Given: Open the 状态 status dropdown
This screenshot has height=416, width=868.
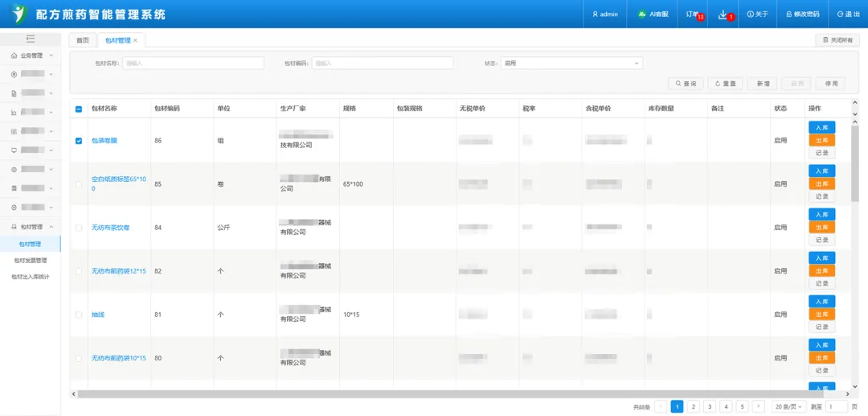Looking at the screenshot, I should click(x=571, y=63).
